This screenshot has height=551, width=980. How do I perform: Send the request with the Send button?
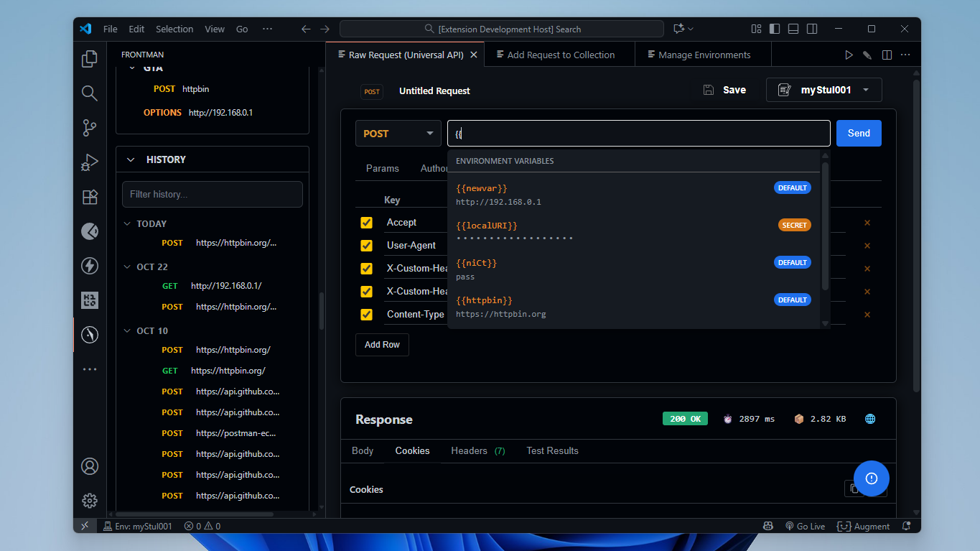[x=859, y=133]
